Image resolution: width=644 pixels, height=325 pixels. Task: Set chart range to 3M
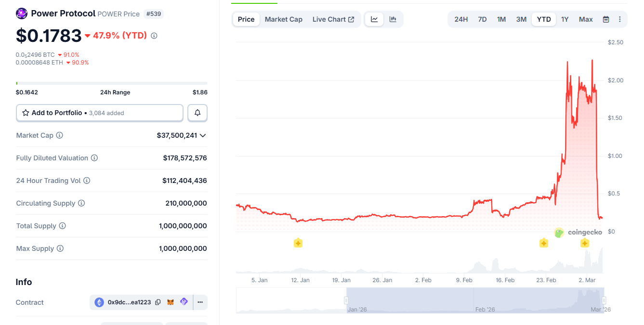pos(521,19)
